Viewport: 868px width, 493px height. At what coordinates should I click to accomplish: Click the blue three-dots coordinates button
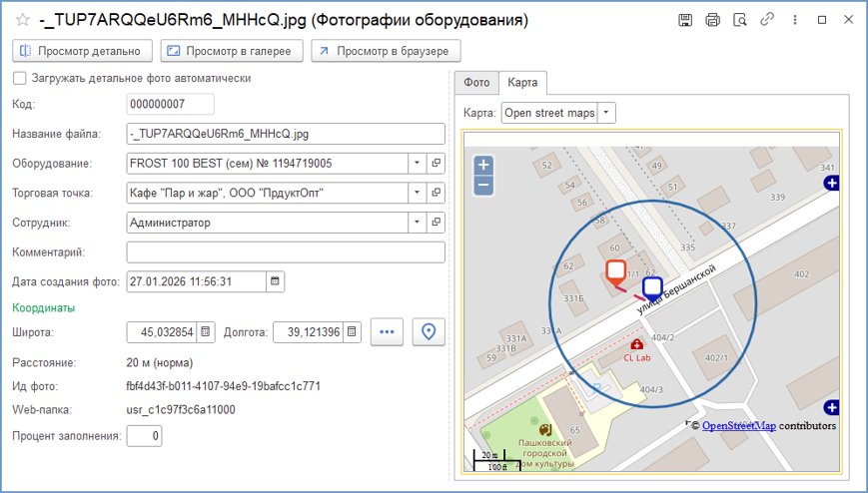(387, 332)
